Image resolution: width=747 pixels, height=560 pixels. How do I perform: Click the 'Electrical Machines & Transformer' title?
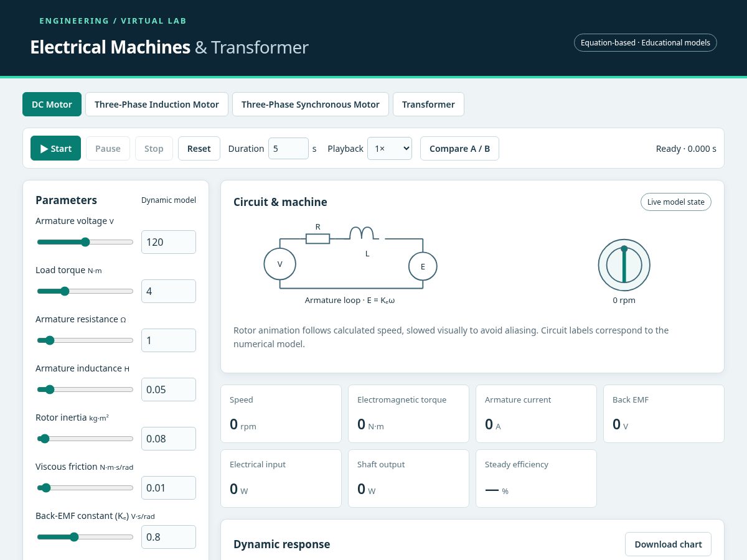[x=169, y=47]
